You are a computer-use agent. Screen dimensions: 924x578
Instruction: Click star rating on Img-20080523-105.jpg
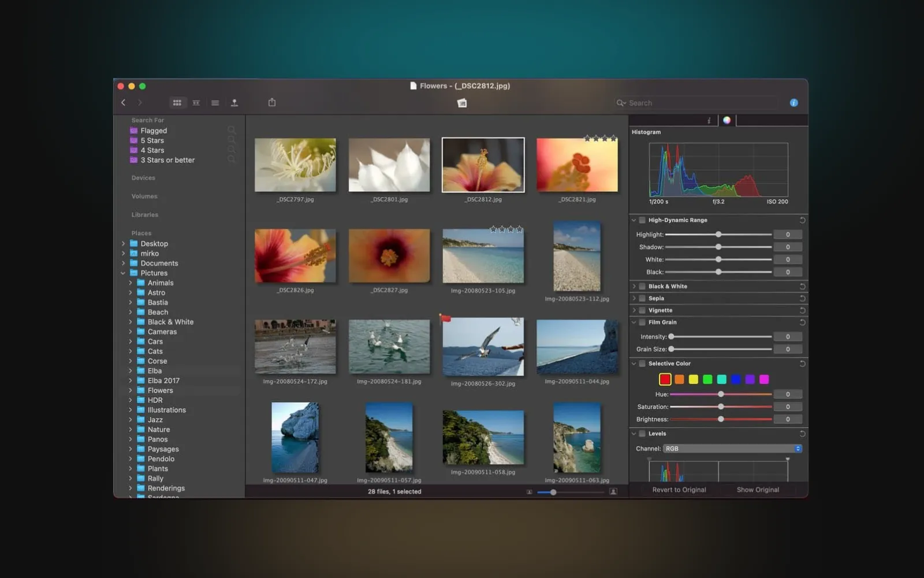[x=506, y=229]
